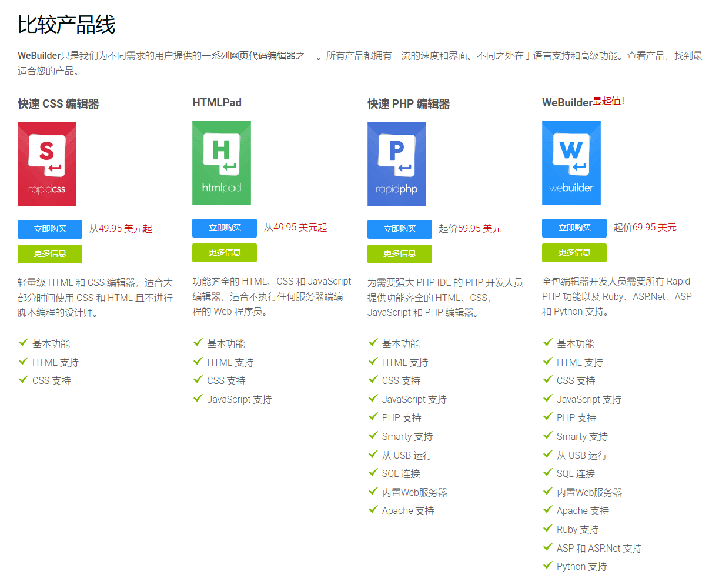Click 立即购买 for 快速 CSS 编辑器
Image resolution: width=719 pixels, height=588 pixels.
(x=50, y=229)
